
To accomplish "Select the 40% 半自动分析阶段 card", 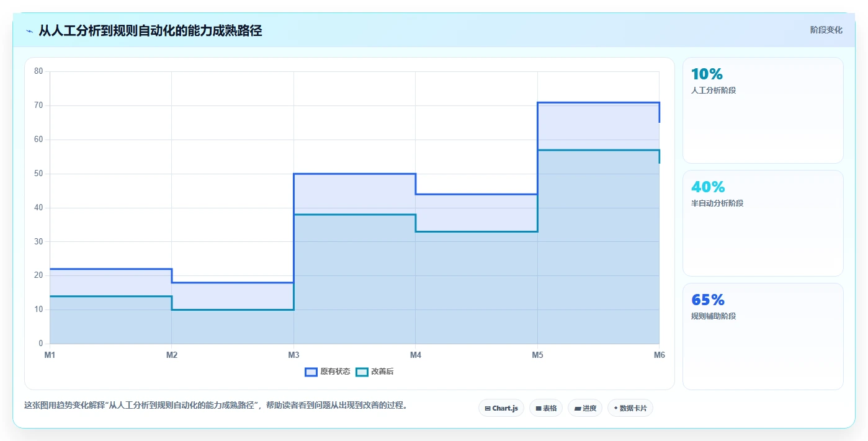I will [763, 223].
